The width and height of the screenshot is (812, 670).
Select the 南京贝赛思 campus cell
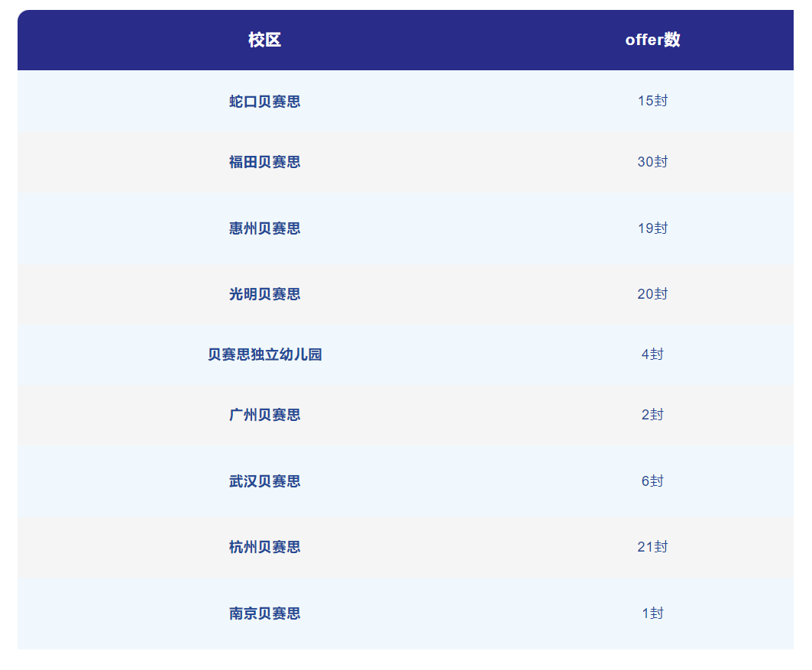(264, 613)
